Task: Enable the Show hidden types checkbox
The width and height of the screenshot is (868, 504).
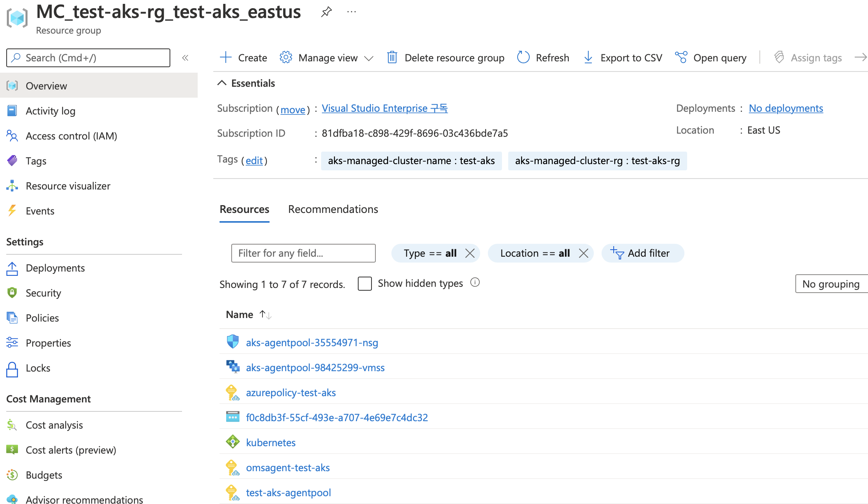Action: 364,284
